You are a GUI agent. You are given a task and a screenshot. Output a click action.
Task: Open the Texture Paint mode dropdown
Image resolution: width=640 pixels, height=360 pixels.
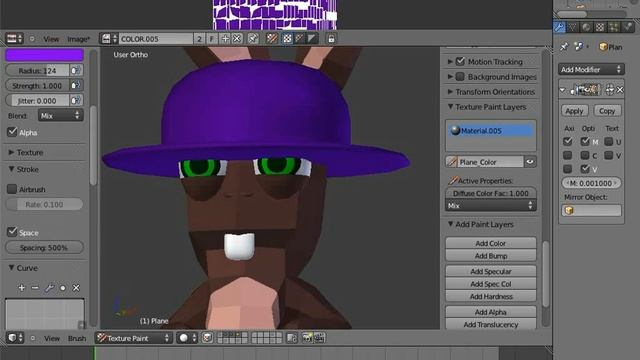pyautogui.click(x=133, y=338)
